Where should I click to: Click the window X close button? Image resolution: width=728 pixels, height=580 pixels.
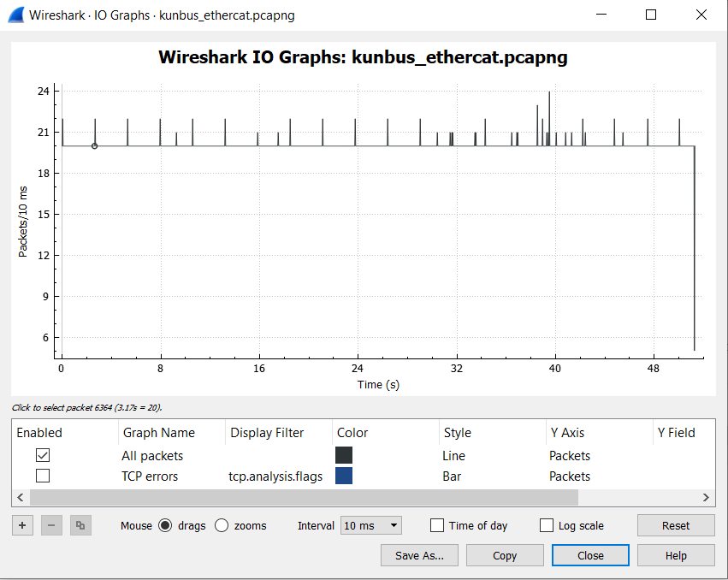[x=701, y=15]
